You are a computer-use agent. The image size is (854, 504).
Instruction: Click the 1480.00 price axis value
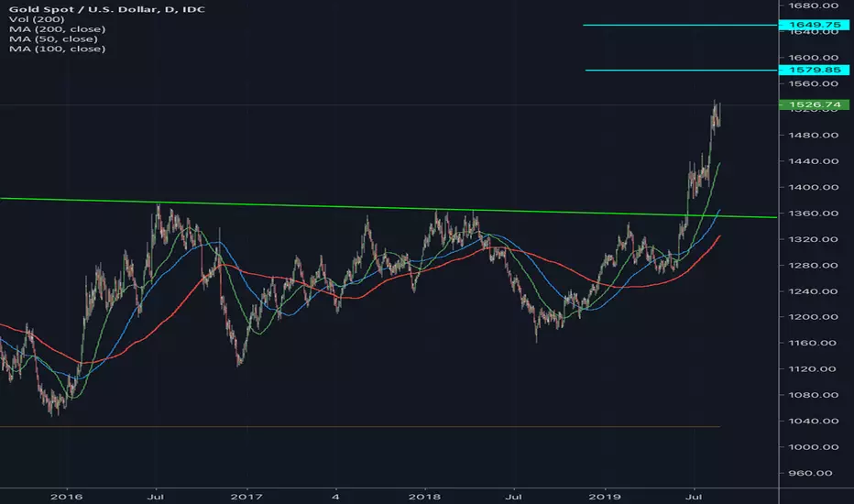(x=814, y=135)
